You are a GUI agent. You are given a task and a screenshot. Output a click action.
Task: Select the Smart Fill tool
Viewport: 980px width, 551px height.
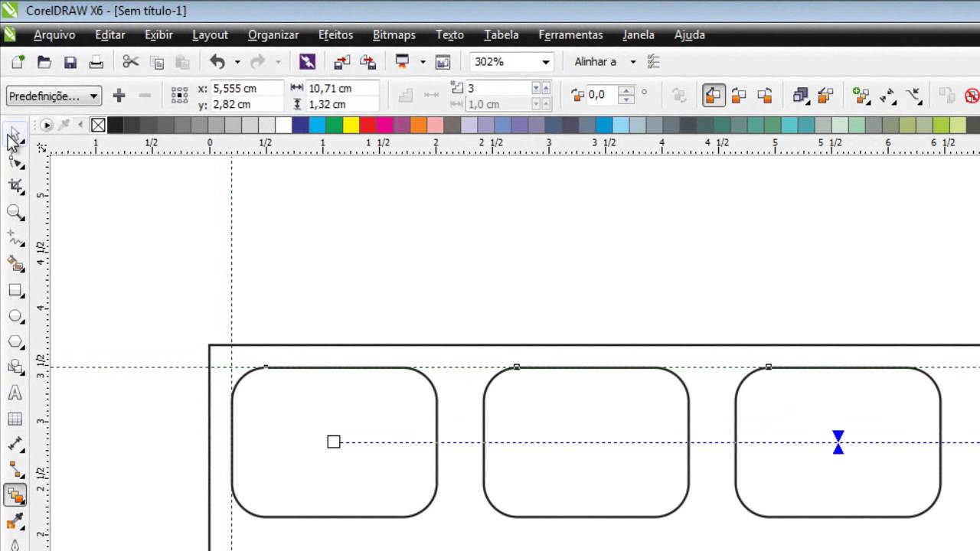click(15, 265)
